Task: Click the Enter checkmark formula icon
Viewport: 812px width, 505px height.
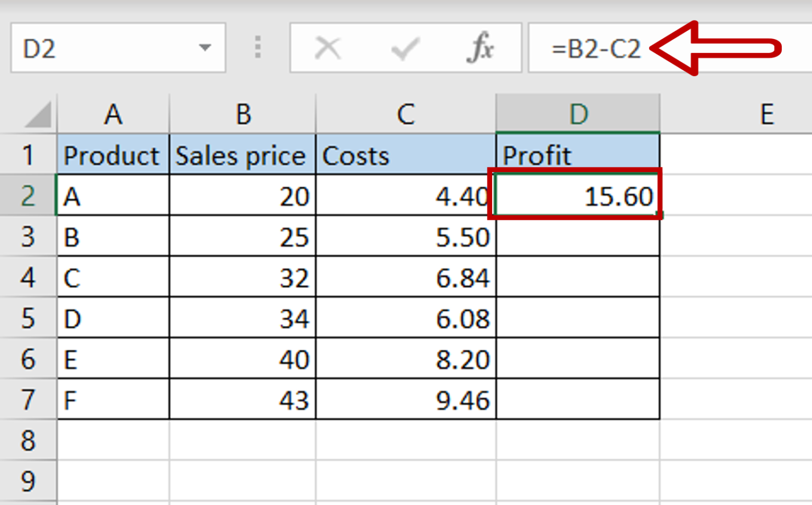Action: [x=405, y=49]
